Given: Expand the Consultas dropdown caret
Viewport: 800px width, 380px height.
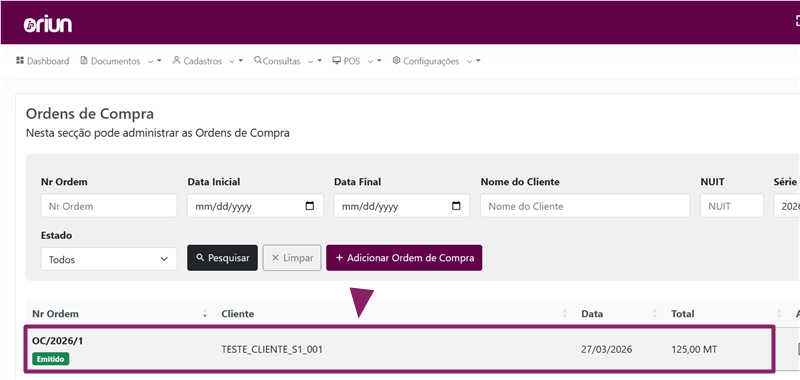Looking at the screenshot, I should tap(320, 61).
